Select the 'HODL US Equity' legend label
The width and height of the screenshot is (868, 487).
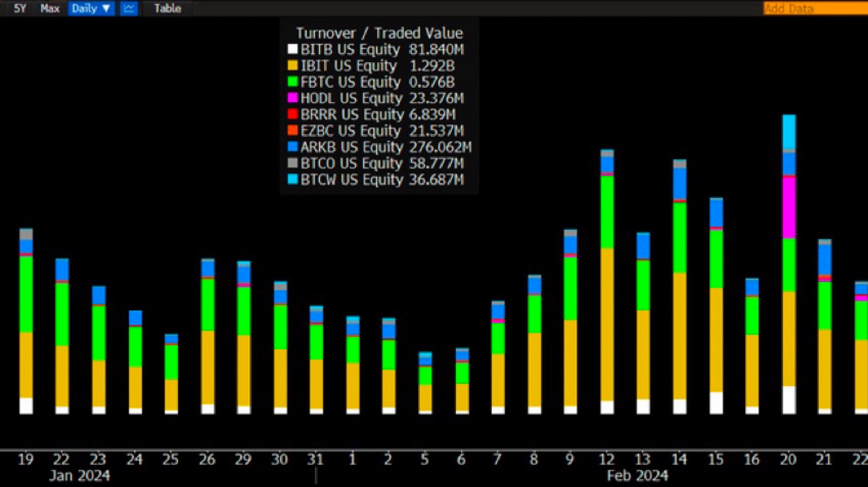point(351,99)
